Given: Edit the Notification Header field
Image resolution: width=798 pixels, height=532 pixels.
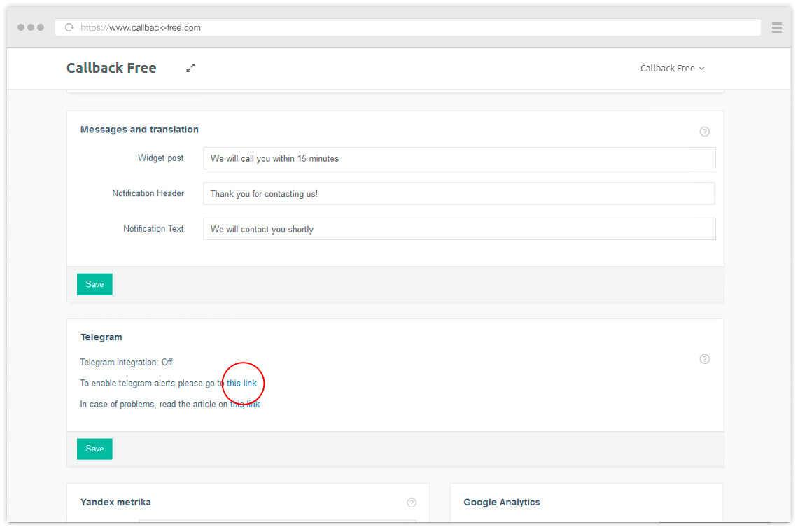Looking at the screenshot, I should [459, 194].
